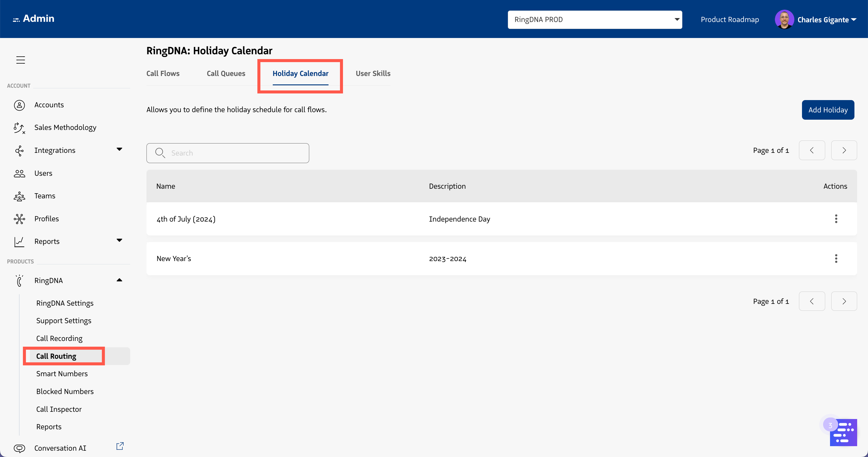Go to next page using top pagination arrow
Image resolution: width=868 pixels, height=457 pixels.
click(844, 150)
